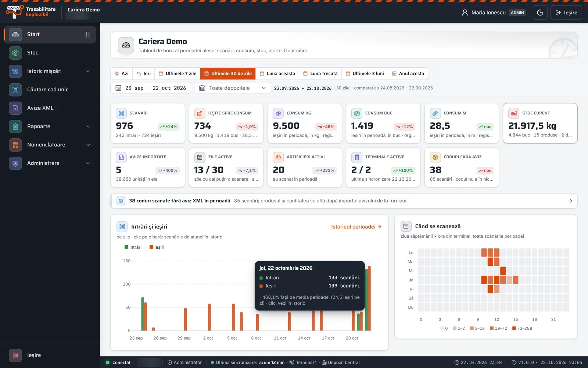
Task: Click the Terminale active device icon
Action: click(357, 157)
